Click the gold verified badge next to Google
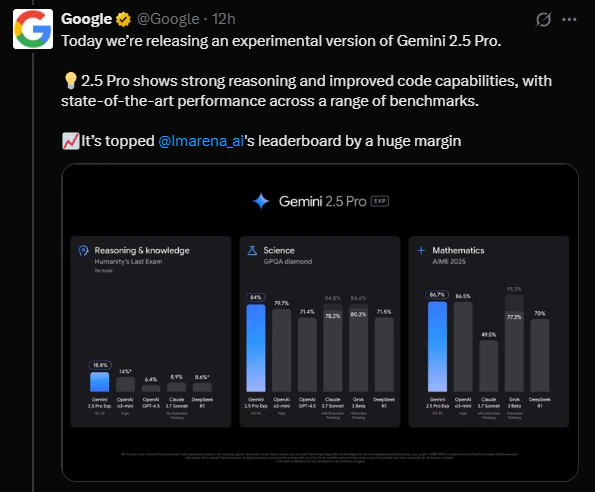 tap(123, 19)
